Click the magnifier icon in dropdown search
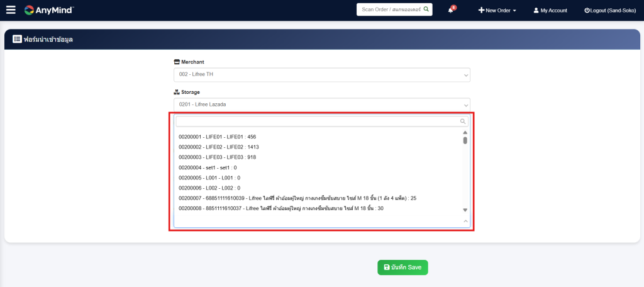Viewport: 644px width, 287px height. pyautogui.click(x=463, y=121)
